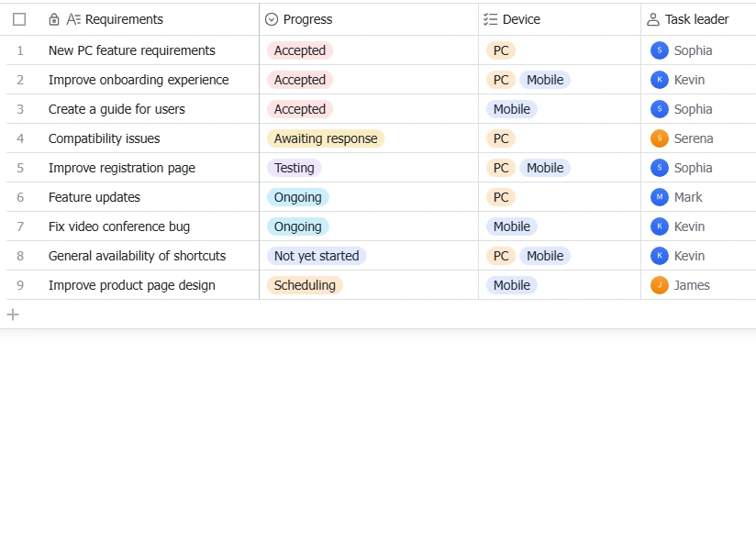This screenshot has height=552, width=756.
Task: Add a new row with the plus icon
Action: (x=13, y=315)
